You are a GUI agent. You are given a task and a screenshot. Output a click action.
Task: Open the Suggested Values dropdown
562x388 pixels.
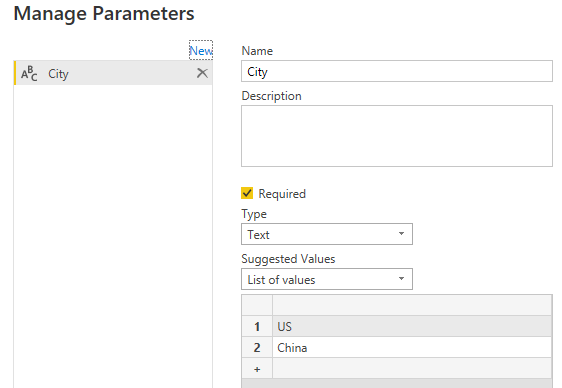pyautogui.click(x=327, y=279)
